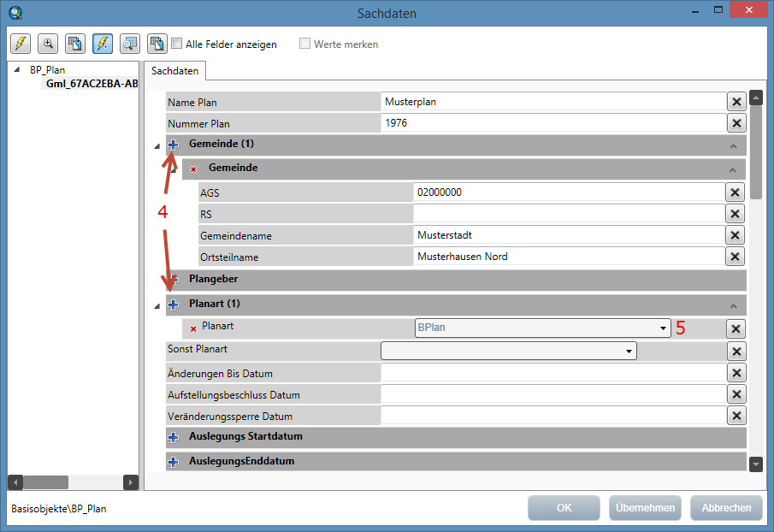Collapse the BP_Plan tree node

(17, 70)
